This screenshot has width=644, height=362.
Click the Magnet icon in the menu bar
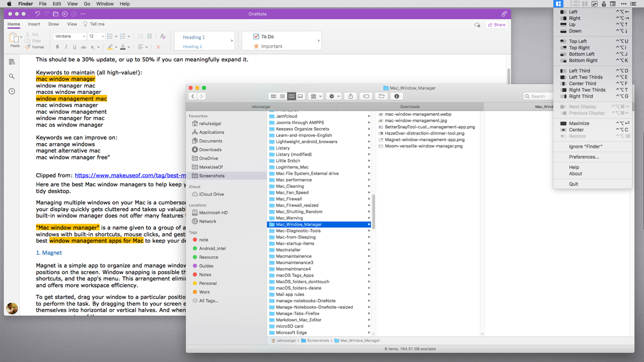(x=558, y=4)
